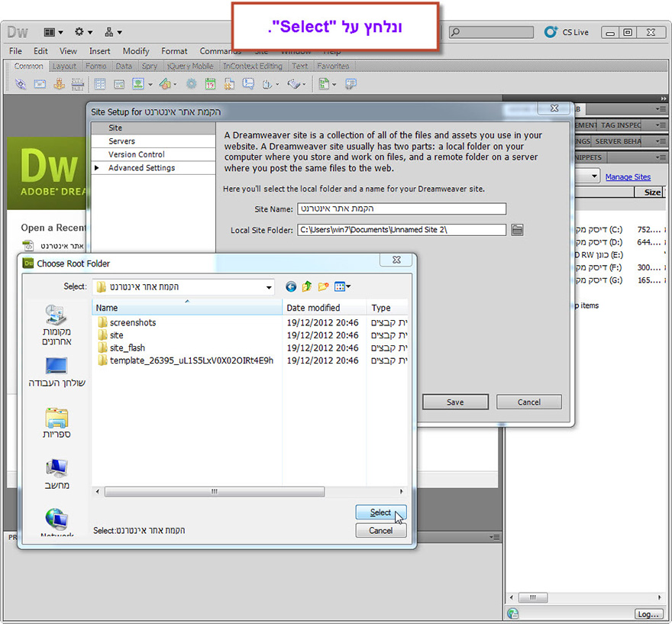Open the workspace Layout dropdown in title bar
The width and height of the screenshot is (672, 624).
coord(53,32)
